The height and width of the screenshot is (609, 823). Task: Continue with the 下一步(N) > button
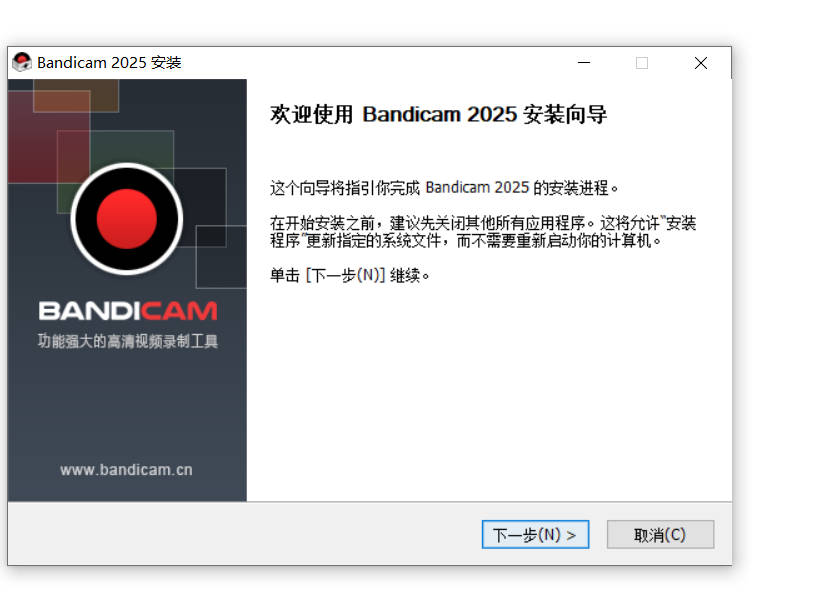(x=535, y=534)
